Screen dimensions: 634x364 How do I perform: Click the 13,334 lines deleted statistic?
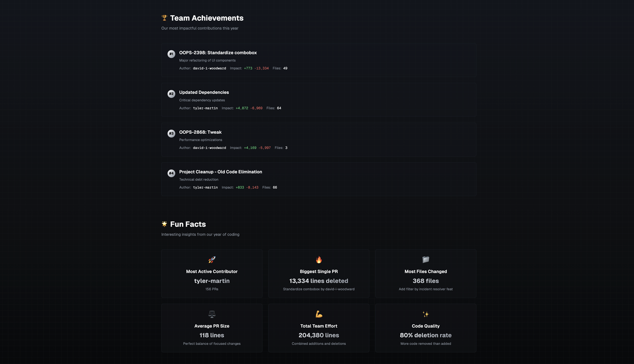tap(319, 281)
